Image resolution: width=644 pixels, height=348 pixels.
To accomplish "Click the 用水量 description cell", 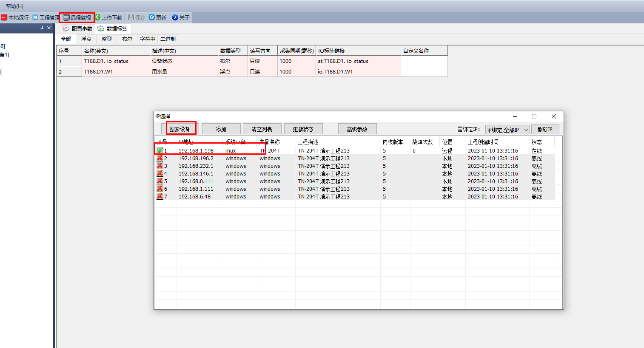I will click(x=184, y=71).
